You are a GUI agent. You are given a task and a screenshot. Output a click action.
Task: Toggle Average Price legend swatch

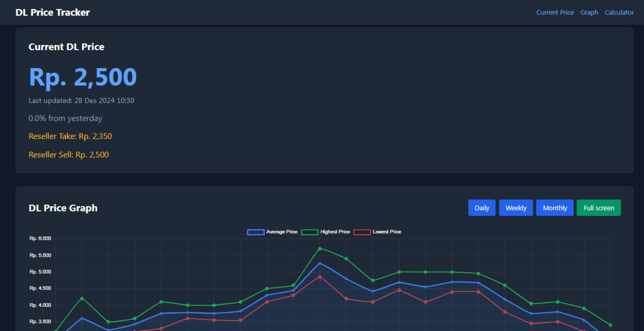(x=255, y=232)
